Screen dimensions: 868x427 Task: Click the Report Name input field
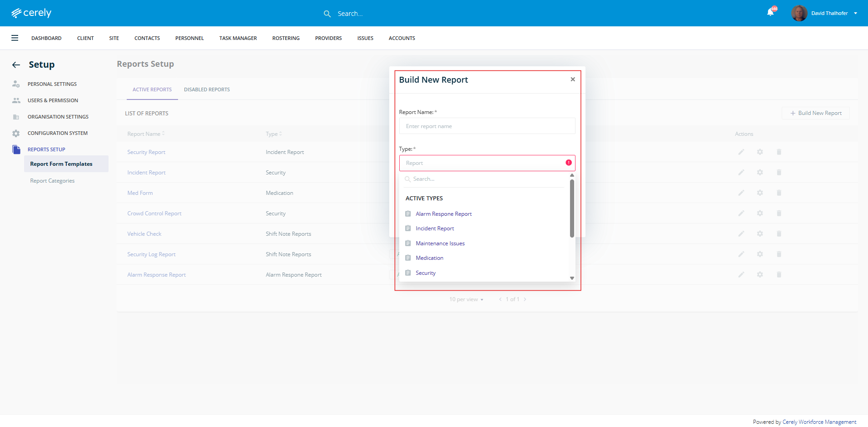(487, 126)
